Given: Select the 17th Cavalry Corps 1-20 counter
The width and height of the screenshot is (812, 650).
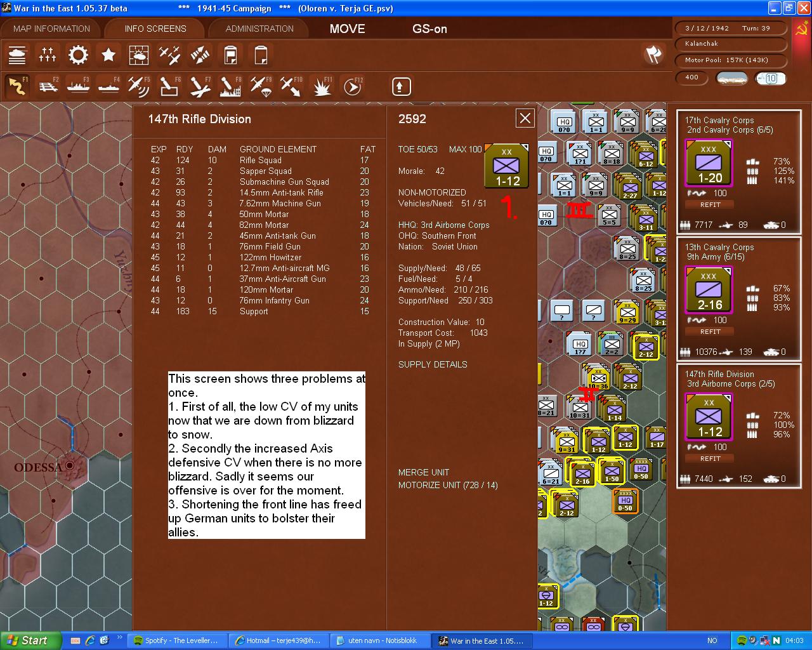Looking at the screenshot, I should pyautogui.click(x=709, y=163).
